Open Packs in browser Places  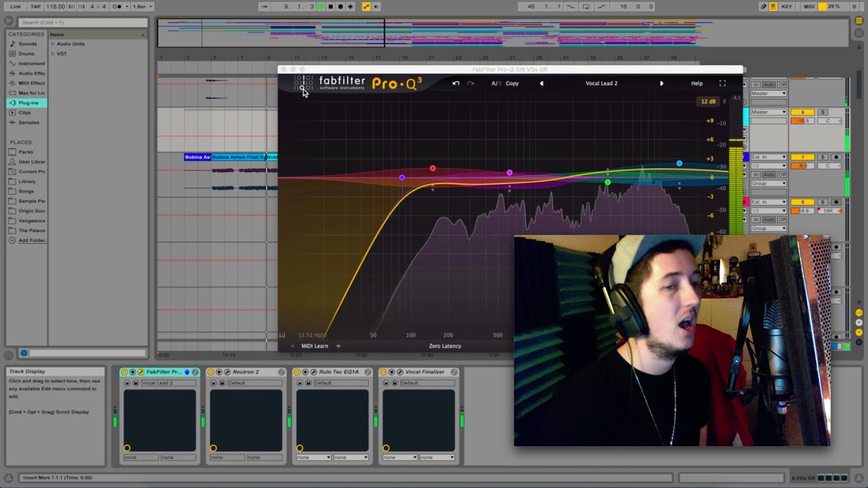tap(26, 152)
